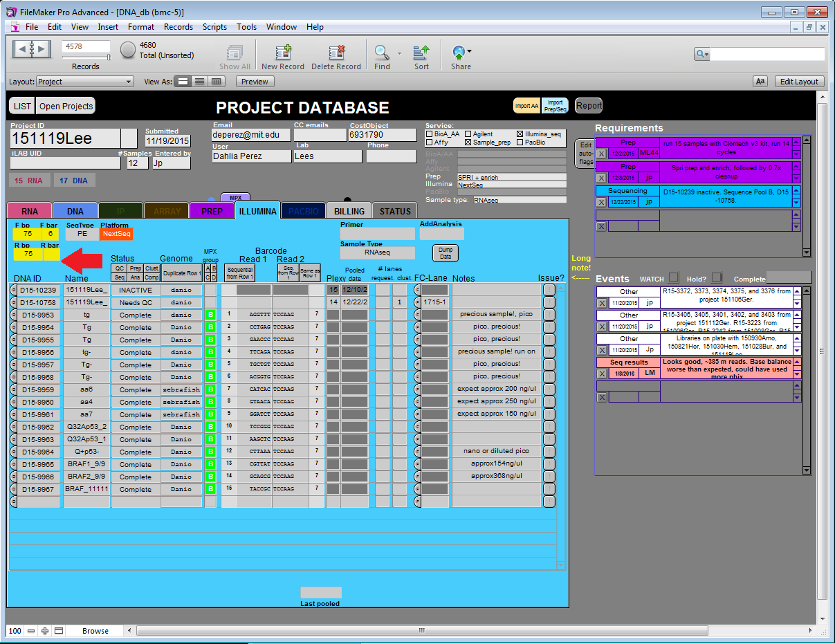Click the Sort records icon
Image resolution: width=835 pixels, height=644 pixels.
pyautogui.click(x=421, y=53)
